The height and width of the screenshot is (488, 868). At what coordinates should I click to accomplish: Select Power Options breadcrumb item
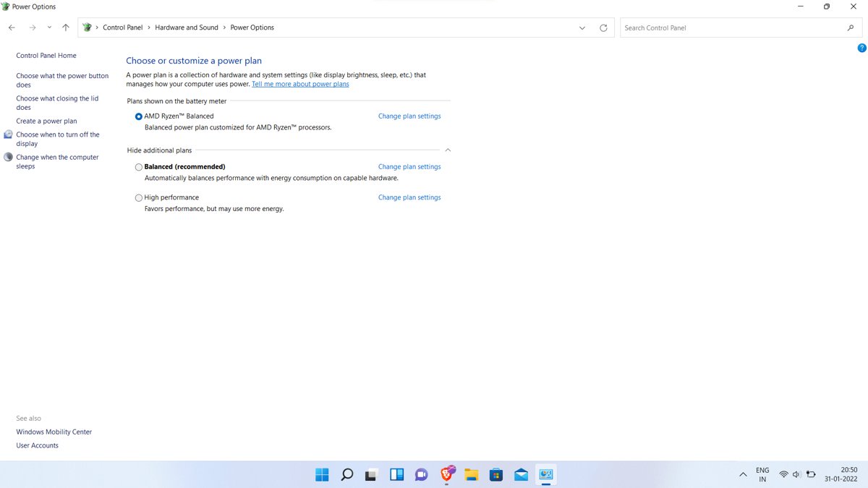[252, 27]
